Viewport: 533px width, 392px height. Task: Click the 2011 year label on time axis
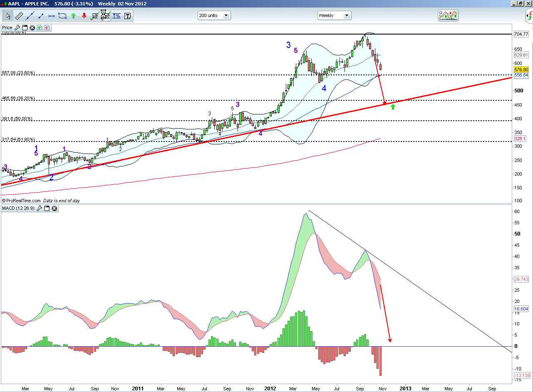[x=138, y=389]
